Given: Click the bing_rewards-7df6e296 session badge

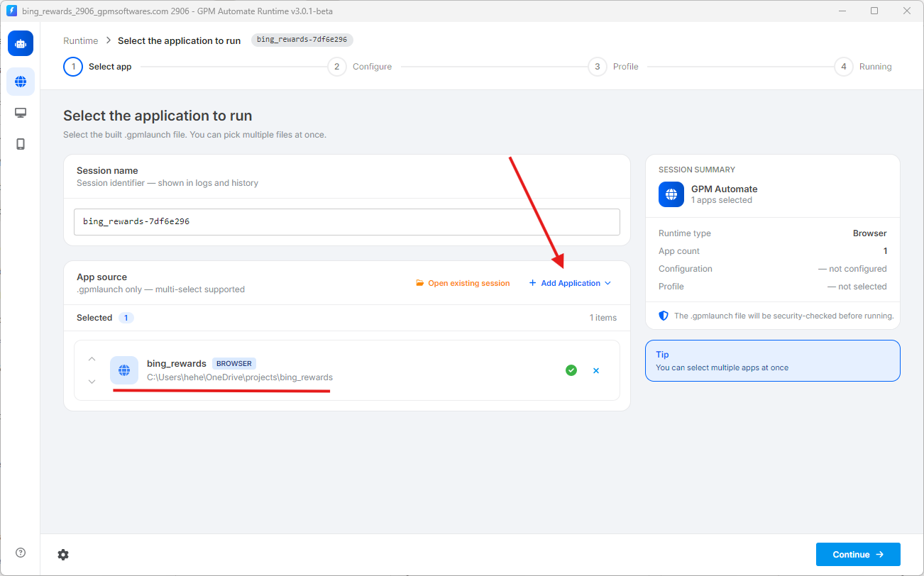Looking at the screenshot, I should point(302,40).
